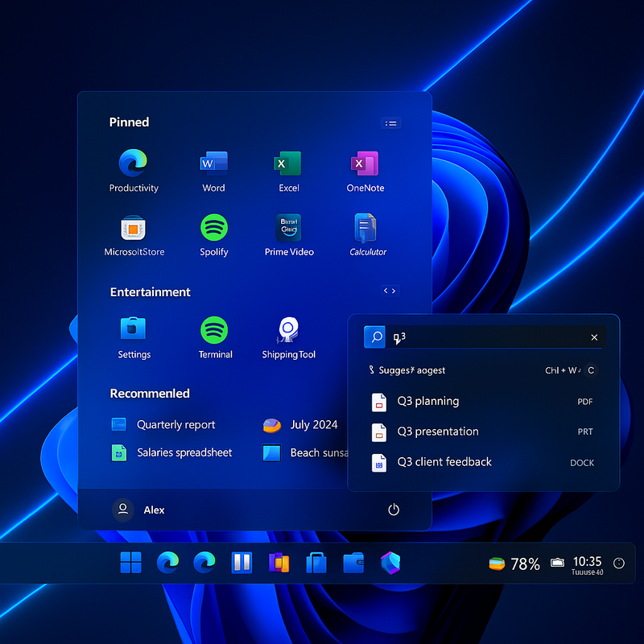This screenshot has width=644, height=644.
Task: Open the Store bag taskbar icon
Action: point(316,562)
